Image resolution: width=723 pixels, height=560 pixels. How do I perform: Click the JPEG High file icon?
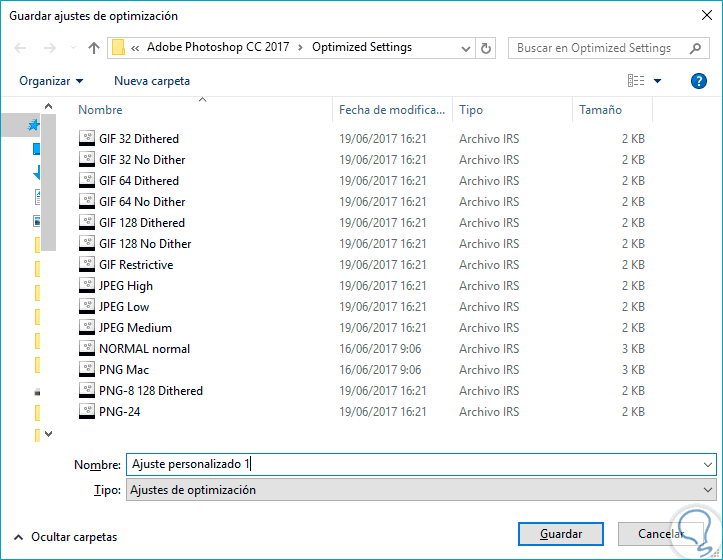tap(86, 286)
